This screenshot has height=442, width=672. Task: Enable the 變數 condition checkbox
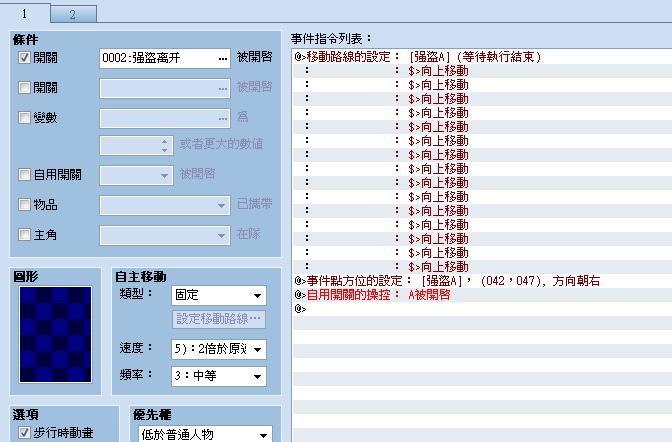[x=24, y=117]
